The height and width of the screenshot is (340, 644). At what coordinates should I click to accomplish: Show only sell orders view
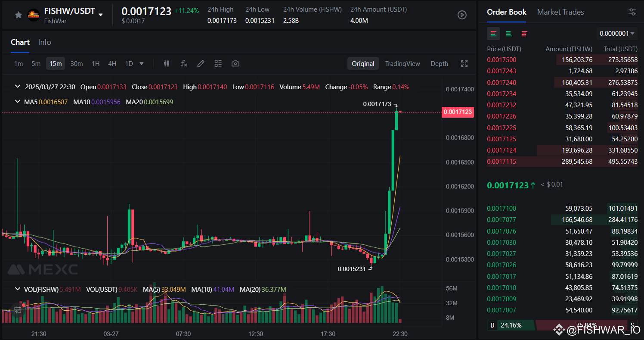click(x=524, y=34)
